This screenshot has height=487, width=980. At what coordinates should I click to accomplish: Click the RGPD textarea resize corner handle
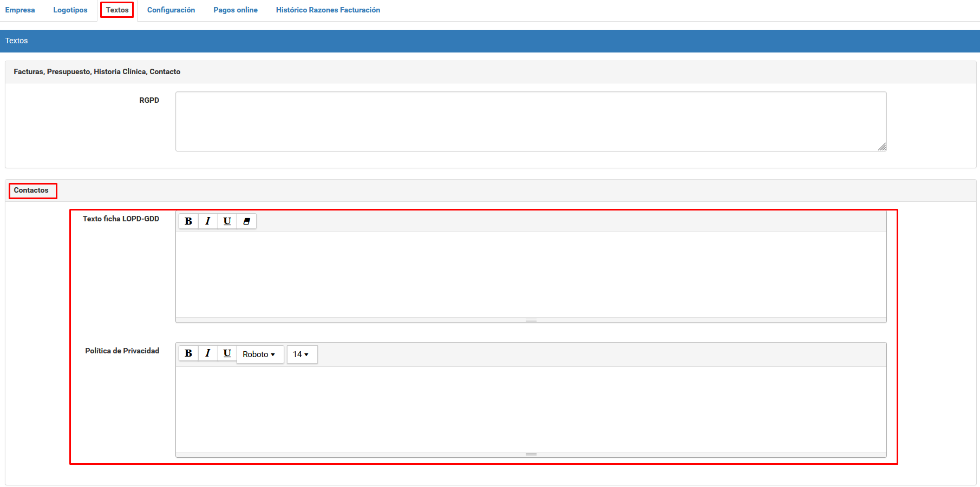[882, 147]
